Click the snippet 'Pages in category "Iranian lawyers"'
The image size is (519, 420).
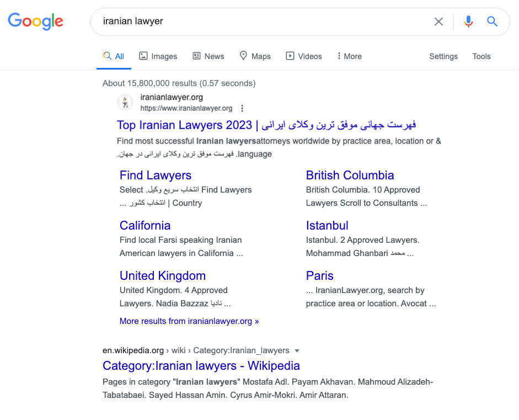(x=172, y=382)
